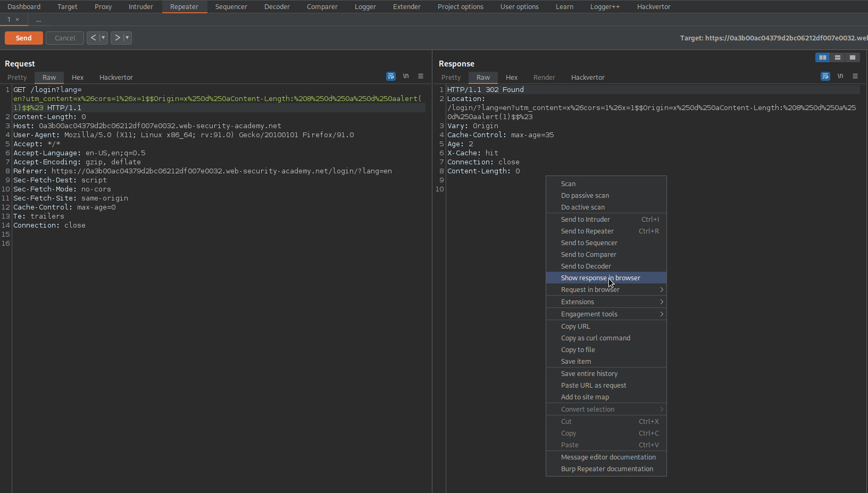Switch Response view to Hackvertor
The width and height of the screenshot is (868, 493).
tap(588, 78)
